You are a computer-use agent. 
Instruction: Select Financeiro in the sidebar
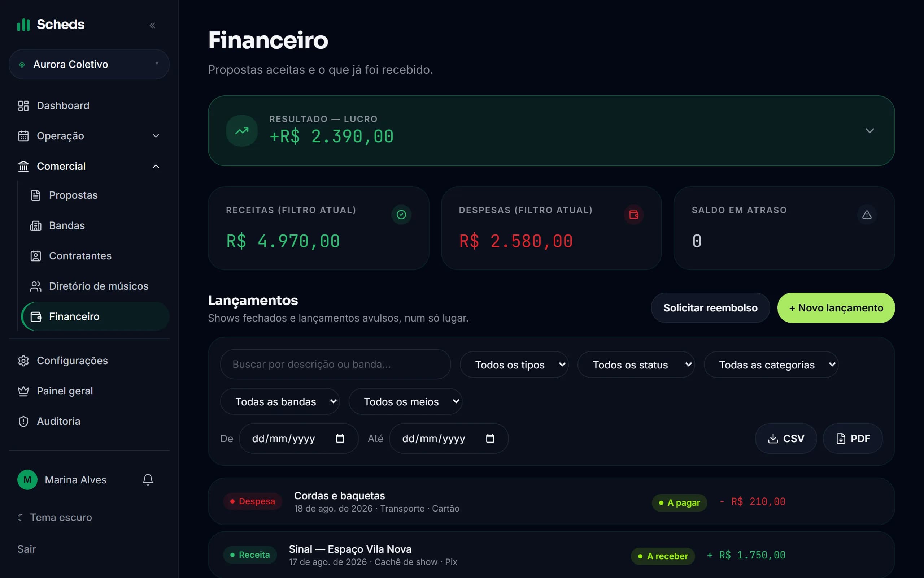pyautogui.click(x=95, y=316)
